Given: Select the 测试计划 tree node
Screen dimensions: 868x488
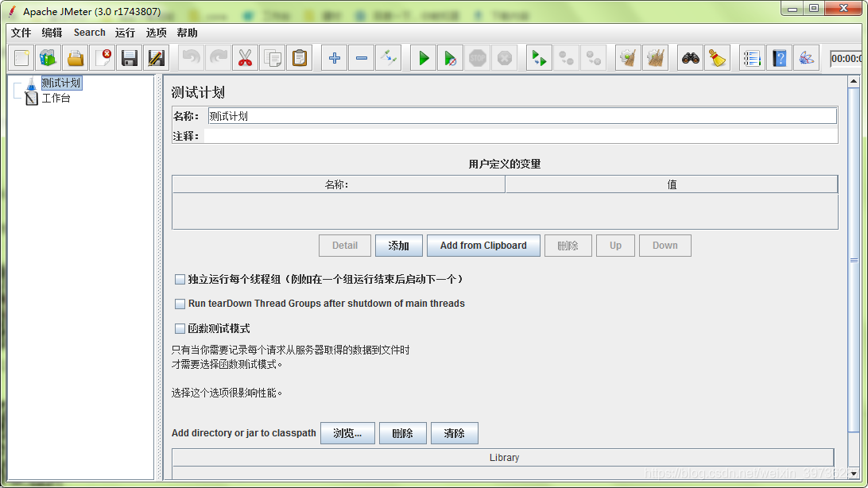Looking at the screenshot, I should pos(61,83).
